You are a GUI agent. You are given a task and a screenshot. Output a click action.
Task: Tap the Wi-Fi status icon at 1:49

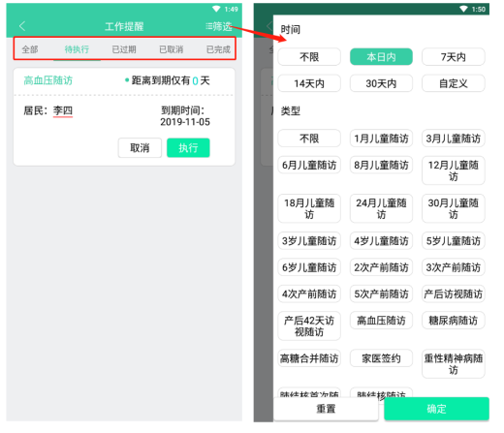coord(216,9)
